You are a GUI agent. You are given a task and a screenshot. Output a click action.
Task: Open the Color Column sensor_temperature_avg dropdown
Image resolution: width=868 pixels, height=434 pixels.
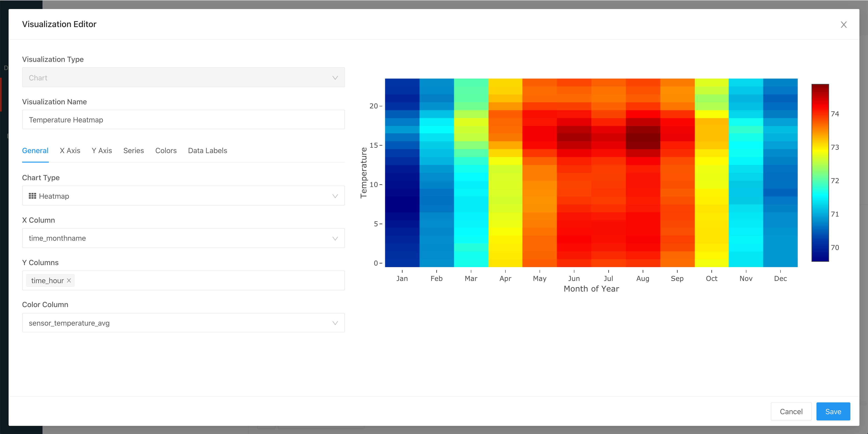(x=183, y=323)
